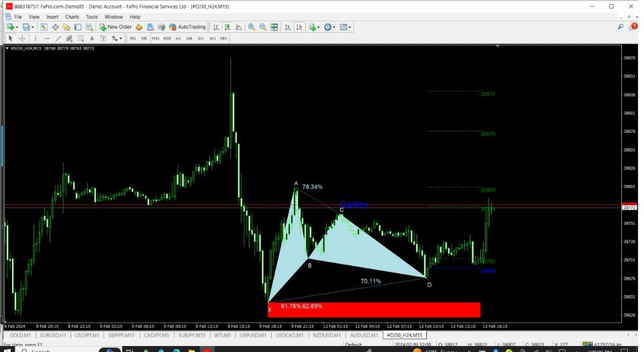Open the Profiles icon
Screen dimensions: 644x352
26,27
